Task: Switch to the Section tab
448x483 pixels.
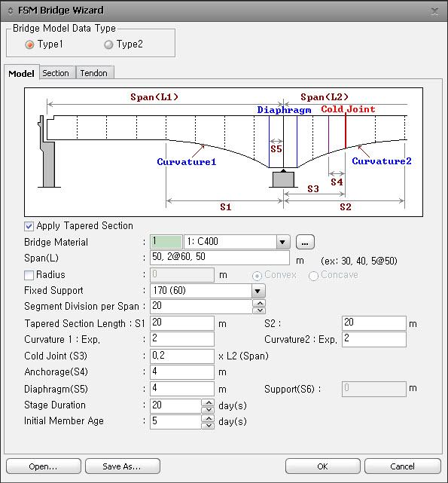Action: click(x=56, y=73)
